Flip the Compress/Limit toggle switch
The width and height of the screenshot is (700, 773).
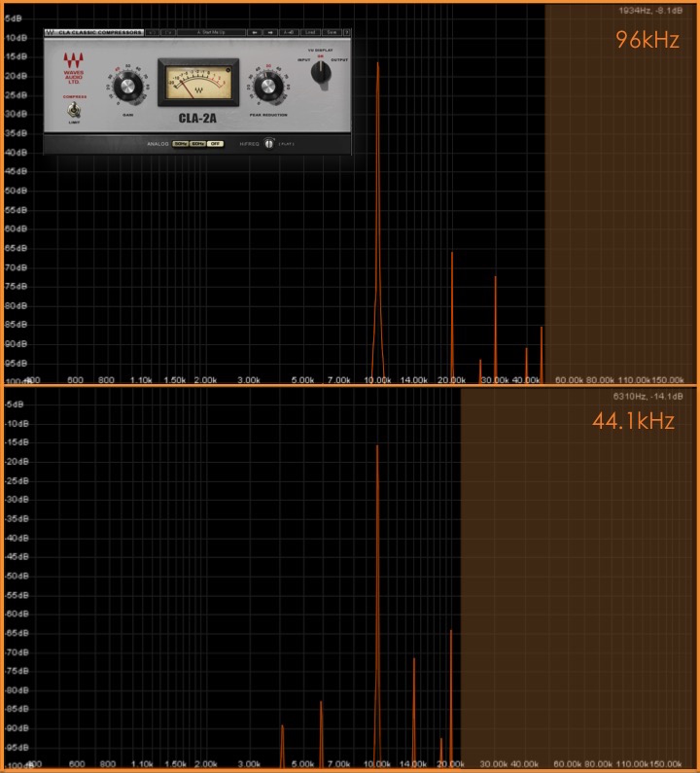coord(74,111)
